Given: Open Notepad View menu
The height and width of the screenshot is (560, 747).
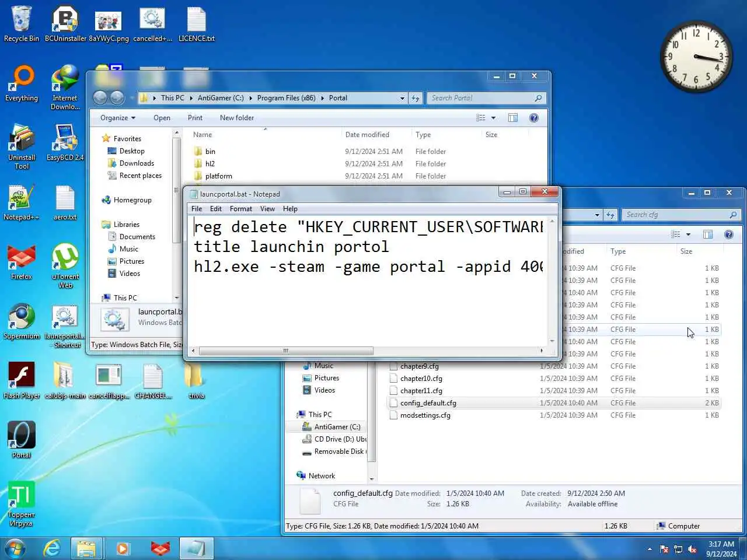Looking at the screenshot, I should (x=267, y=209).
